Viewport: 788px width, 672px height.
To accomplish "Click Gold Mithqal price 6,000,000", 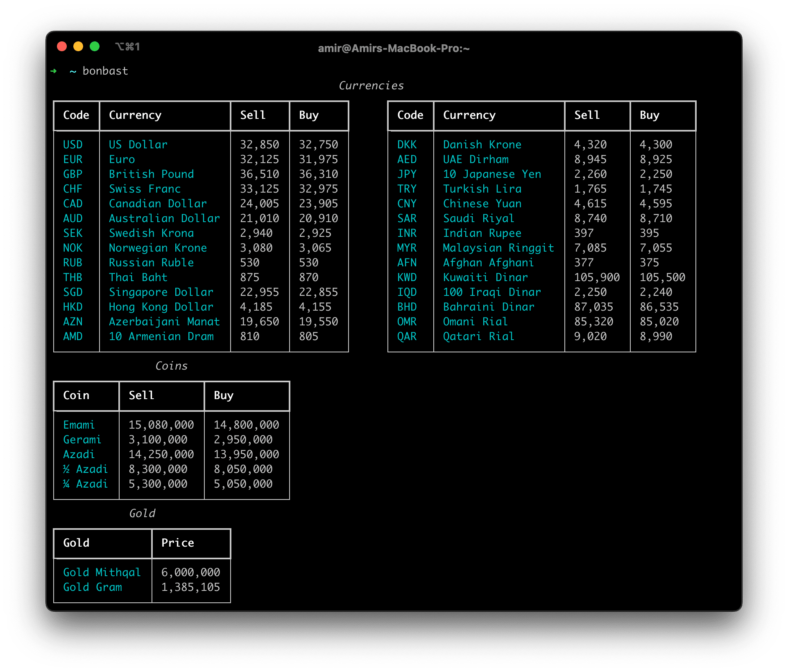I will coord(191,572).
